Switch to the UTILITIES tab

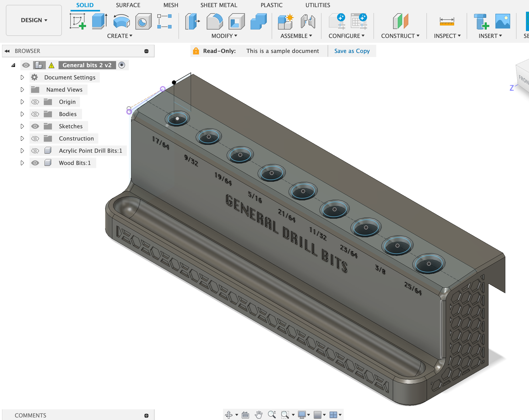[318, 5]
